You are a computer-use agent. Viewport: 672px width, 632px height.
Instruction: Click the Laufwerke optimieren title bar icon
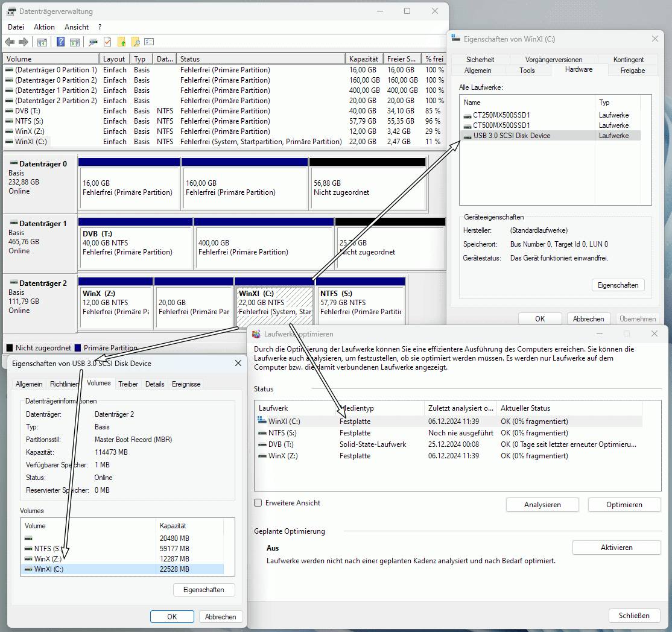(x=256, y=334)
